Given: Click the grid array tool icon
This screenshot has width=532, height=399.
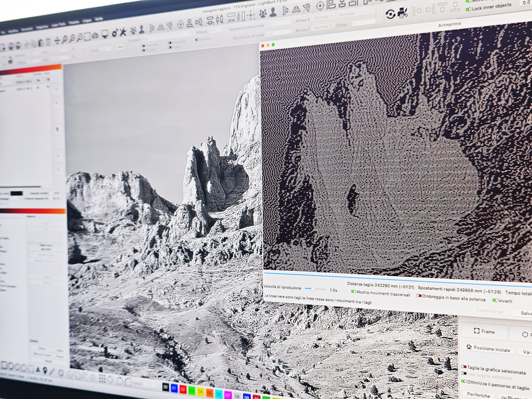Looking at the screenshot, I should click(x=102, y=378).
